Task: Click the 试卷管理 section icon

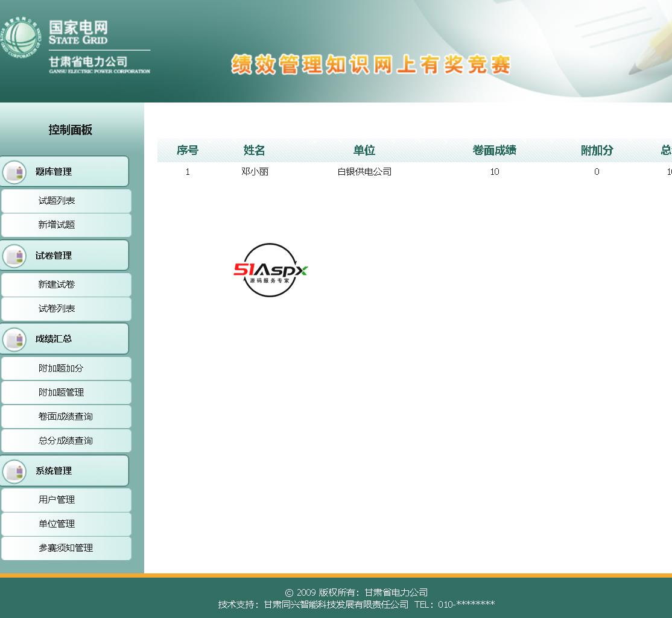Action: (14, 256)
